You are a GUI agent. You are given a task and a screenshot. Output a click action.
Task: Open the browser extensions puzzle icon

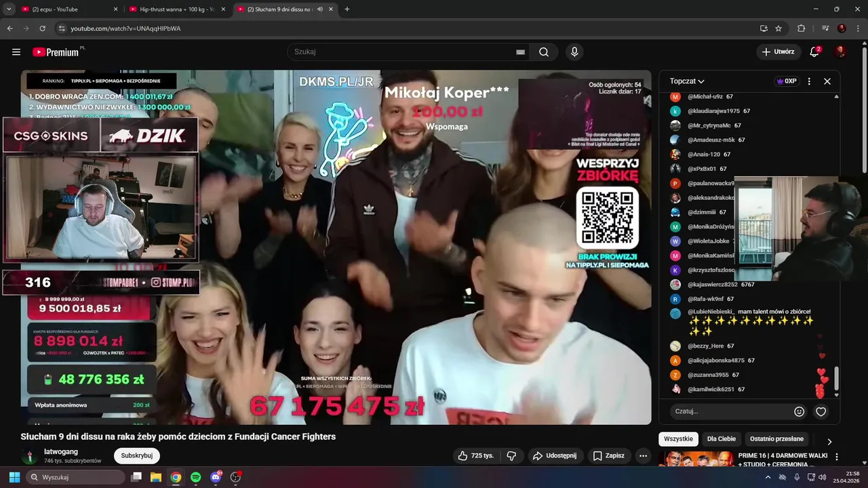click(801, 28)
